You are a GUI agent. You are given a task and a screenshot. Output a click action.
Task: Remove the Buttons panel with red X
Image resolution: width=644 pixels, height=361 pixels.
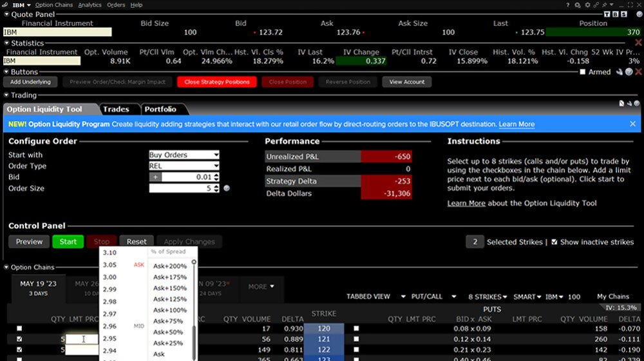coord(638,72)
